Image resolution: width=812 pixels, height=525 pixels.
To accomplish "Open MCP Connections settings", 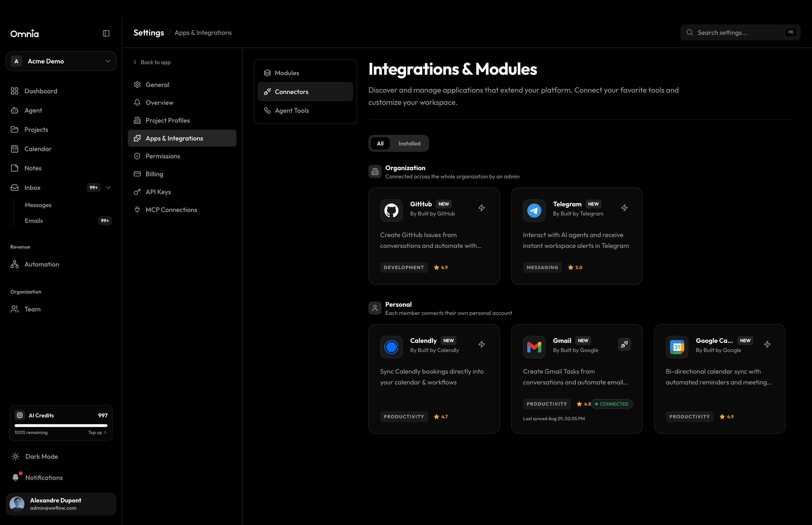I will tap(182, 210).
